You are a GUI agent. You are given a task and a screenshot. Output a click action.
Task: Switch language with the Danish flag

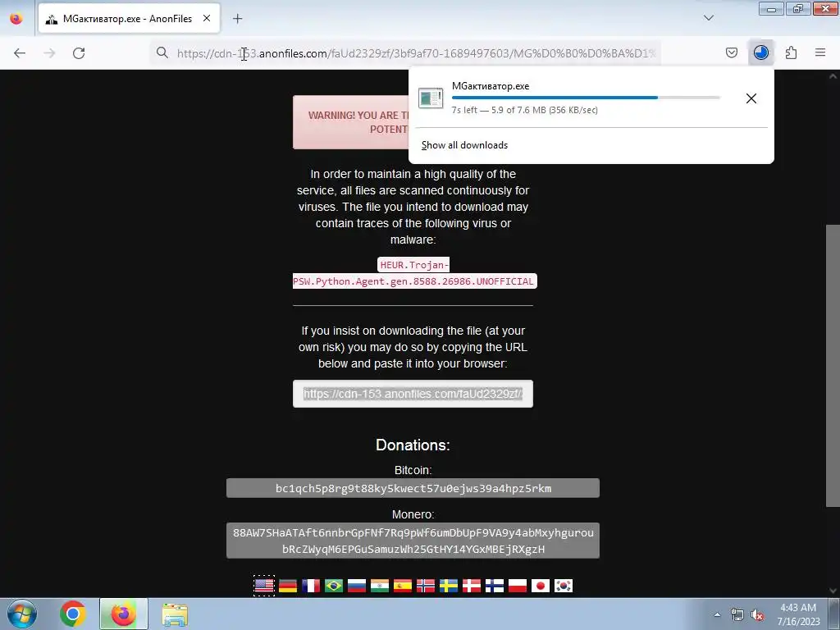tap(472, 586)
